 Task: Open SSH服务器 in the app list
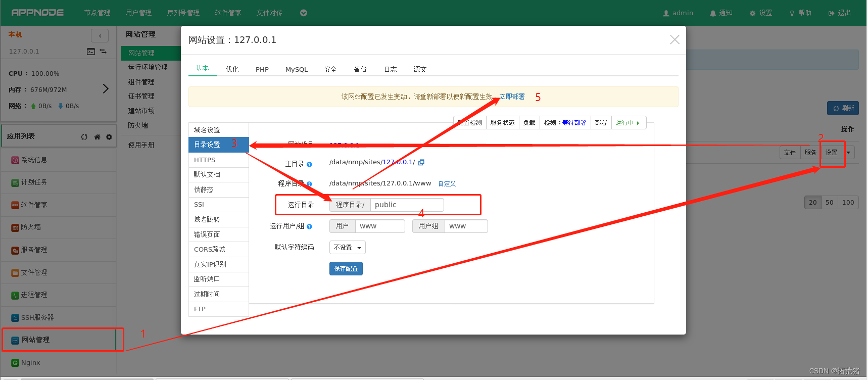(59, 317)
